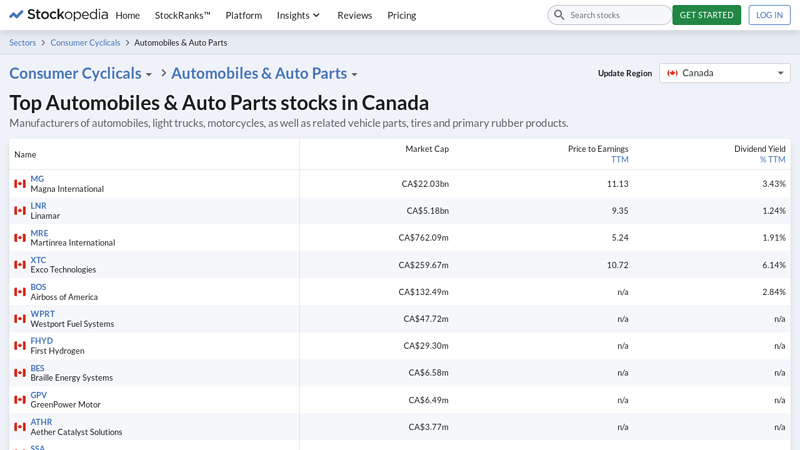Click the 3.43% dividend yield value

click(774, 184)
